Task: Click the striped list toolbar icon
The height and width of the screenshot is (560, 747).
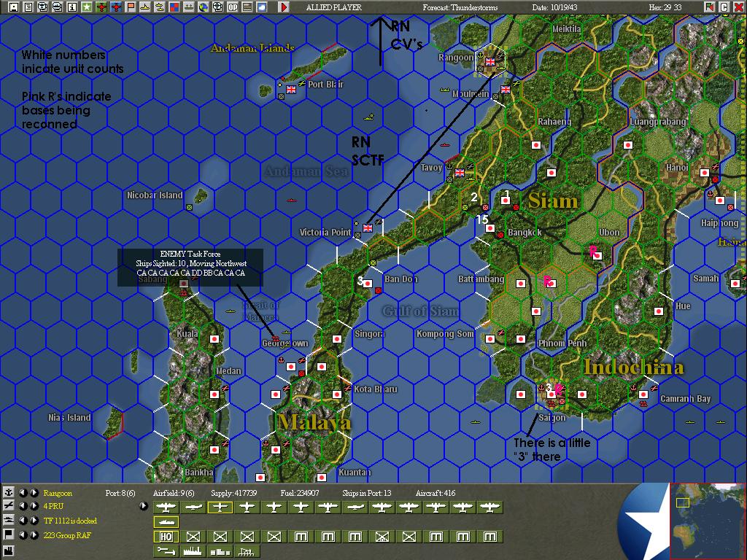Action: click(247, 7)
